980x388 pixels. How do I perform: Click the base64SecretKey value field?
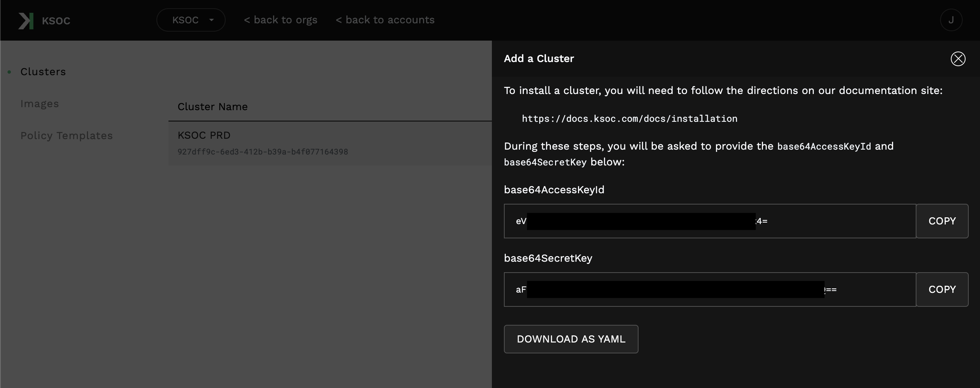click(x=710, y=289)
